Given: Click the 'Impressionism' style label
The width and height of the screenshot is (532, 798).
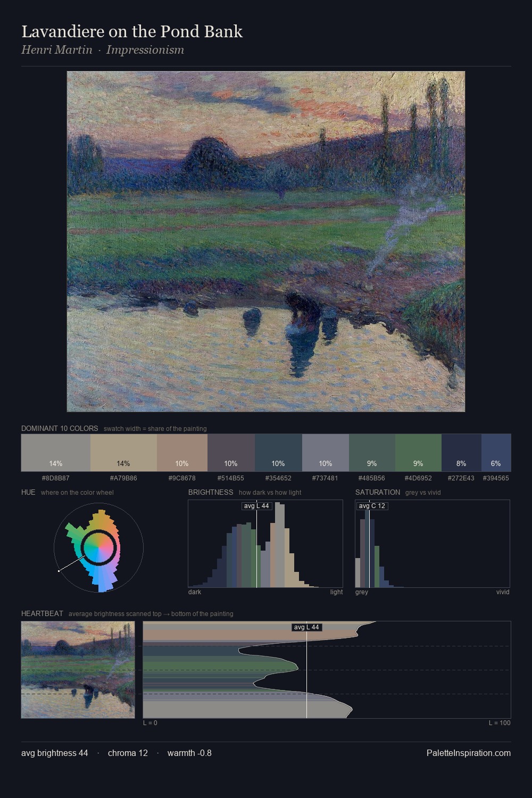Looking at the screenshot, I should pyautogui.click(x=145, y=50).
